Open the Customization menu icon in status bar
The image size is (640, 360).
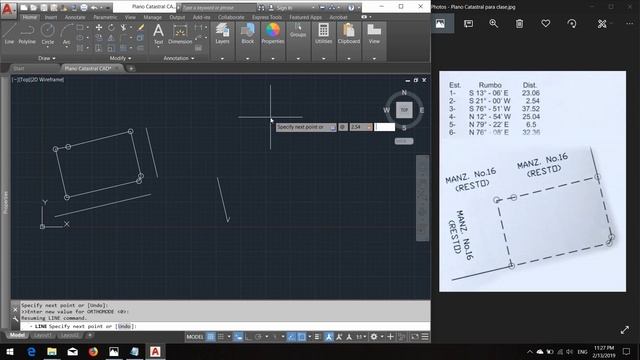(x=425, y=337)
